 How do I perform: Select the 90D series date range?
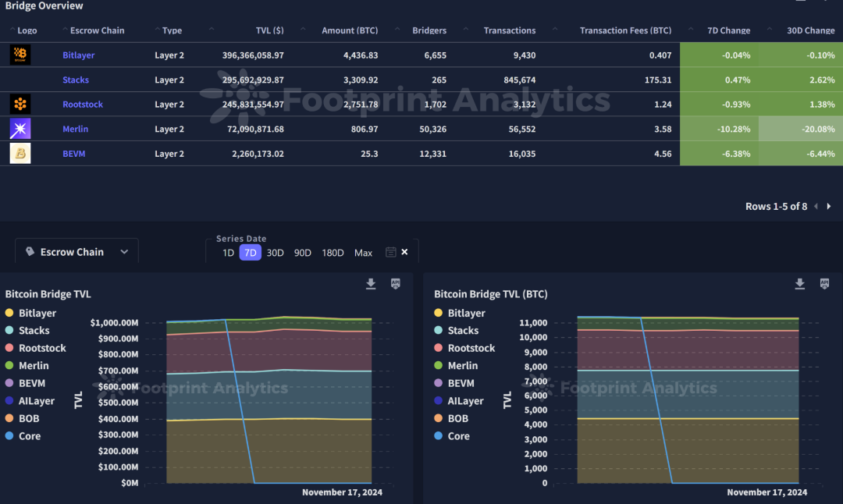click(x=303, y=253)
